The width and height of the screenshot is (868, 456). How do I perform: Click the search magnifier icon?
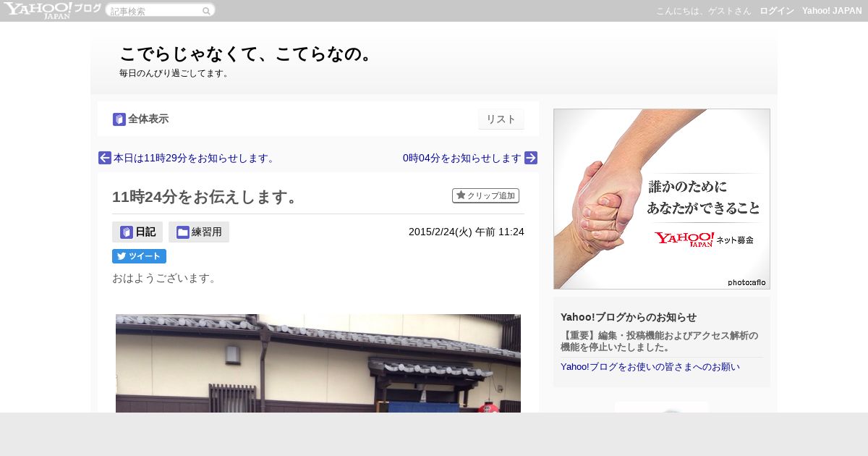point(206,11)
